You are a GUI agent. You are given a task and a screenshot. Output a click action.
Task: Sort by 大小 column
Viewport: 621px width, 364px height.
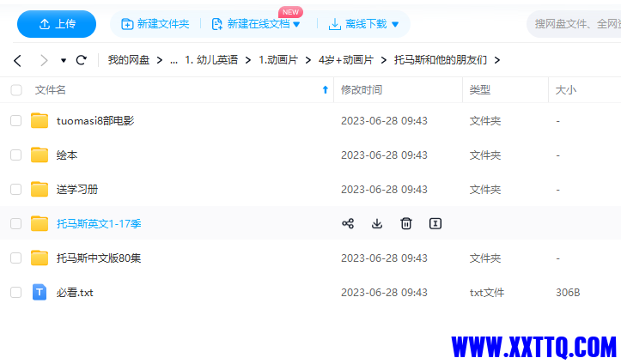coord(566,90)
